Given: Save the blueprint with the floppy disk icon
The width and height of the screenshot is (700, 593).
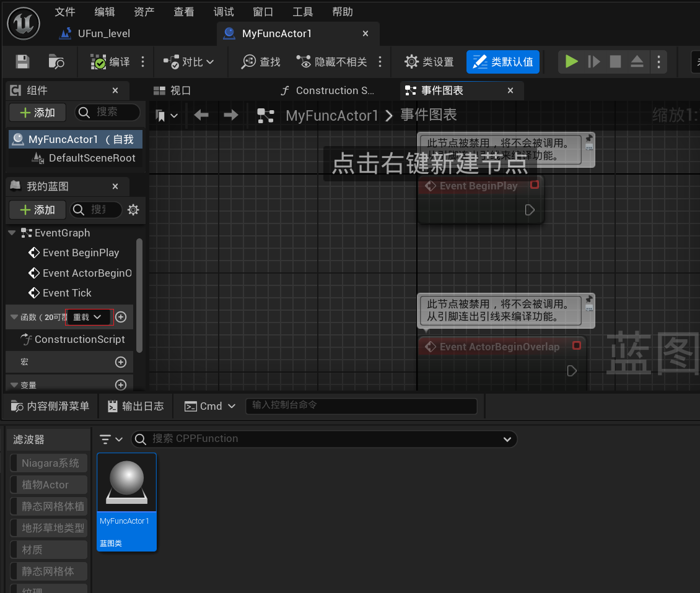Looking at the screenshot, I should coord(22,61).
